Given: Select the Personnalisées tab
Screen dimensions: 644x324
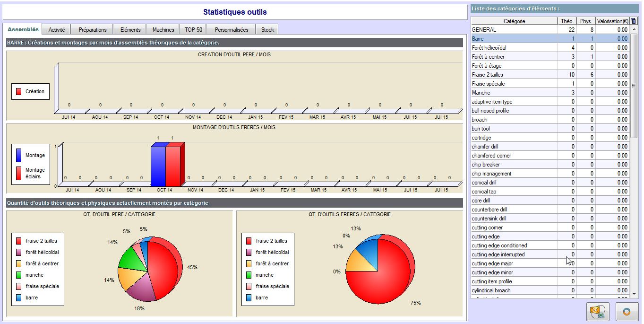Looking at the screenshot, I should pyautogui.click(x=231, y=29).
